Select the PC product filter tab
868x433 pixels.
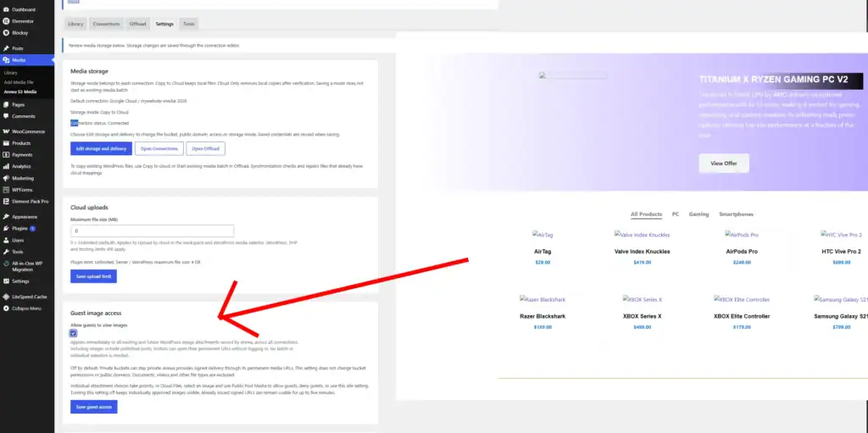click(676, 214)
